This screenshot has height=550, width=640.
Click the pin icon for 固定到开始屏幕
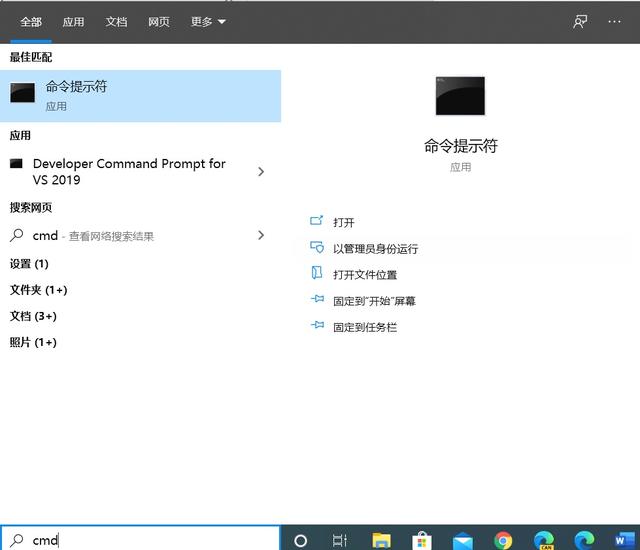(317, 299)
